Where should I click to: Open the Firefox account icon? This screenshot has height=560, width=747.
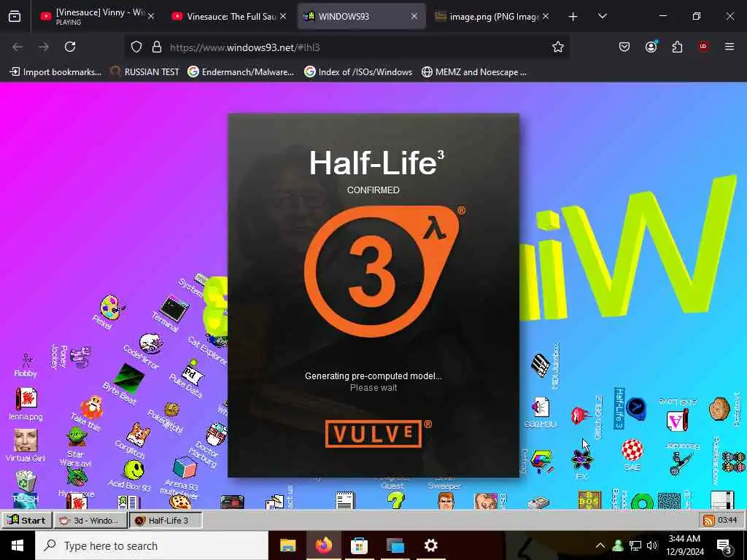651,47
